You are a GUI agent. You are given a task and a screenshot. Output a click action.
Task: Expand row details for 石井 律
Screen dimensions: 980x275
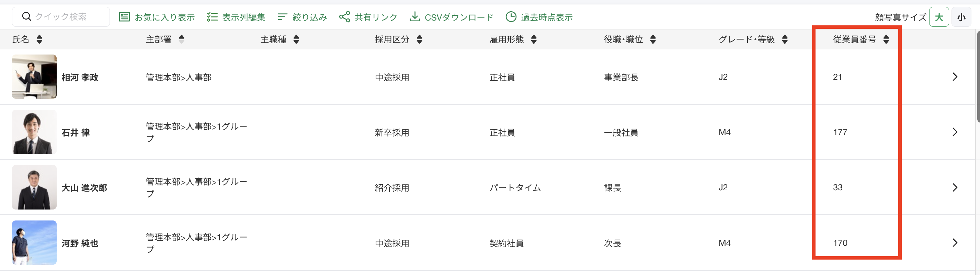click(x=955, y=132)
